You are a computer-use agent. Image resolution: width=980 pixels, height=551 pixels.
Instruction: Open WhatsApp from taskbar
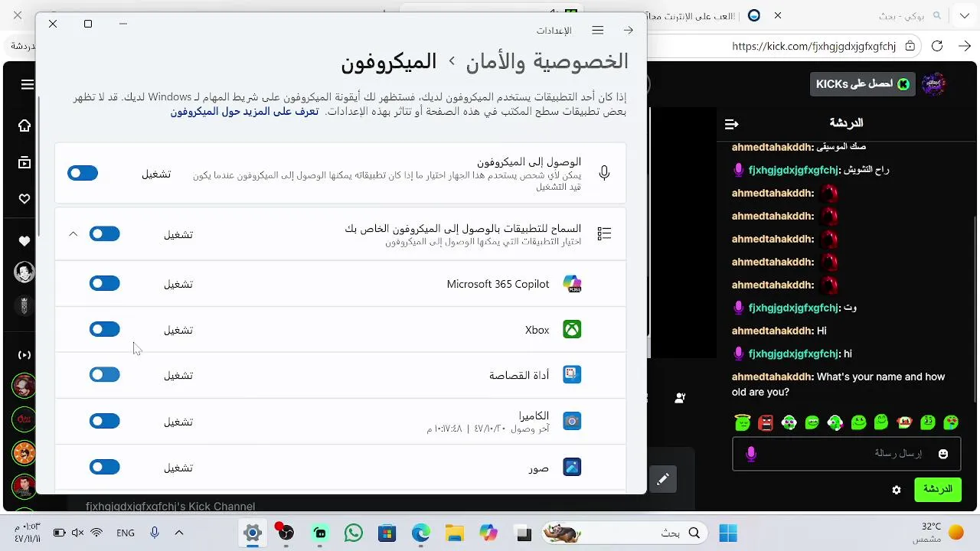[353, 533]
